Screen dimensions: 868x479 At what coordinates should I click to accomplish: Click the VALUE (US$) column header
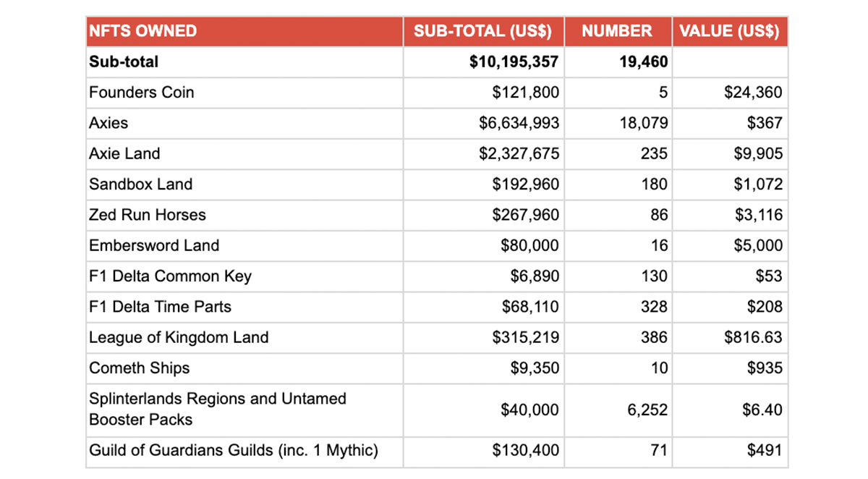pos(730,31)
